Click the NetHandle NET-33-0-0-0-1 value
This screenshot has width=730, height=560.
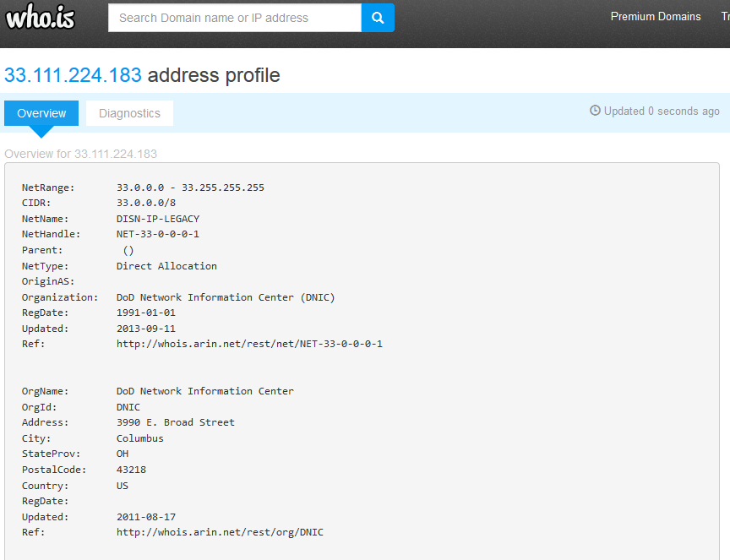coord(158,234)
